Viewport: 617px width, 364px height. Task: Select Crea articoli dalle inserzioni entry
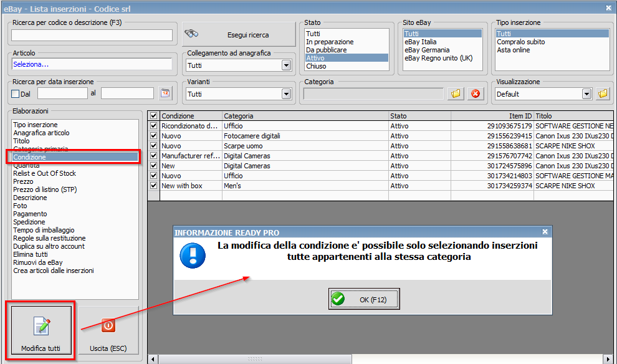click(x=54, y=271)
